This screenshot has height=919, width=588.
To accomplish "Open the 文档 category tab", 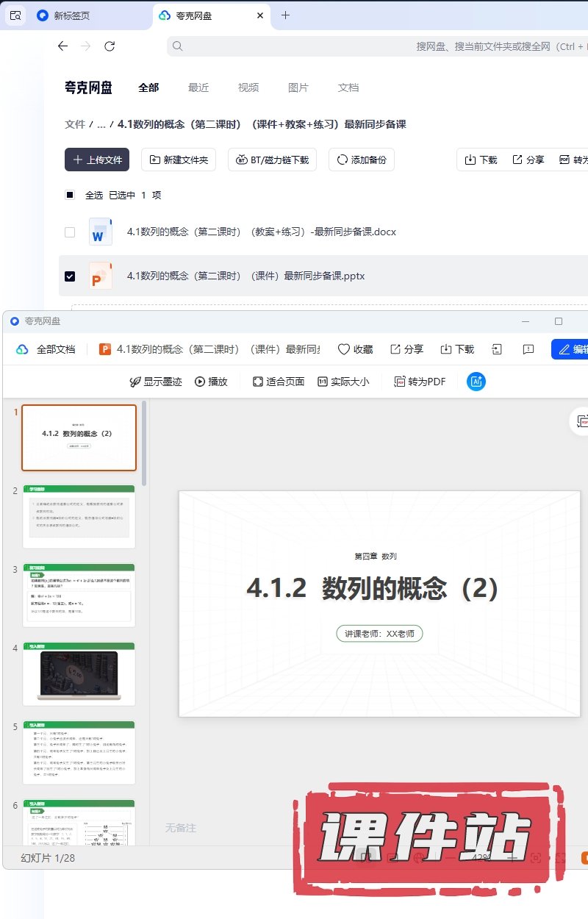I will [348, 87].
